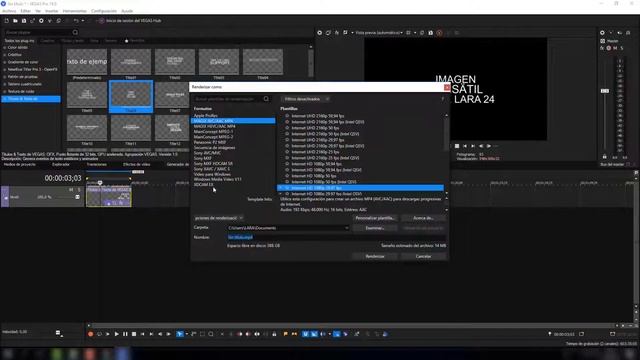Open the Archivo menu

coord(9,11)
